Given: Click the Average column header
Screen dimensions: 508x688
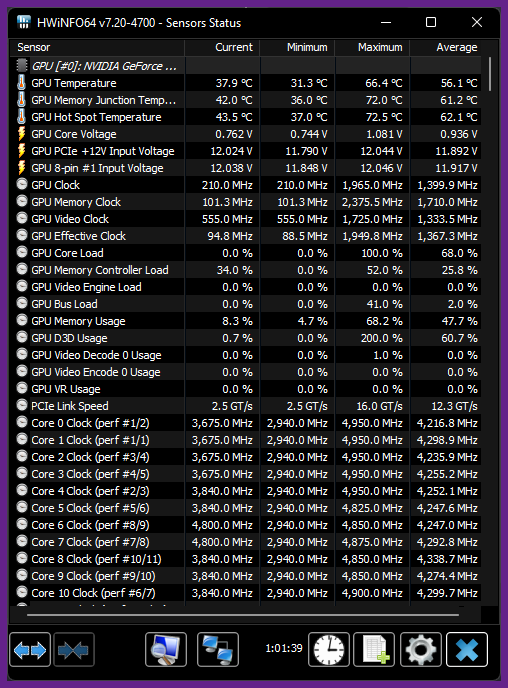Looking at the screenshot, I should pyautogui.click(x=446, y=47).
